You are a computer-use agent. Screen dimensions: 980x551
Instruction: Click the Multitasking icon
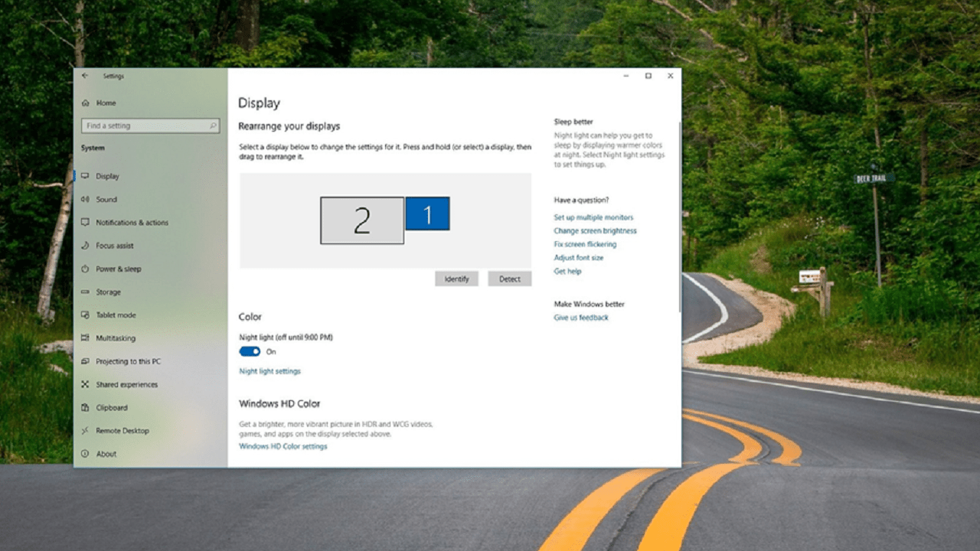pyautogui.click(x=85, y=337)
